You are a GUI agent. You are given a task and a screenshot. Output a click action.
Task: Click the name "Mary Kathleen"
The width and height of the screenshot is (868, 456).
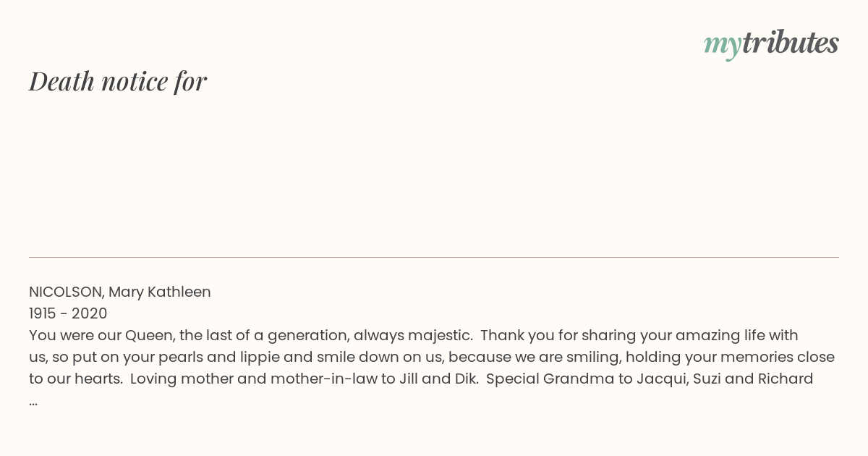pyautogui.click(x=160, y=292)
